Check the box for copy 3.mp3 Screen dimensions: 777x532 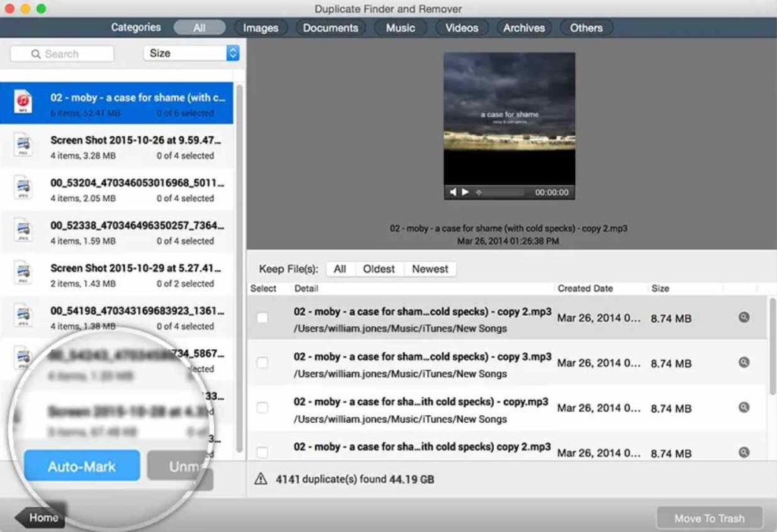pyautogui.click(x=262, y=363)
